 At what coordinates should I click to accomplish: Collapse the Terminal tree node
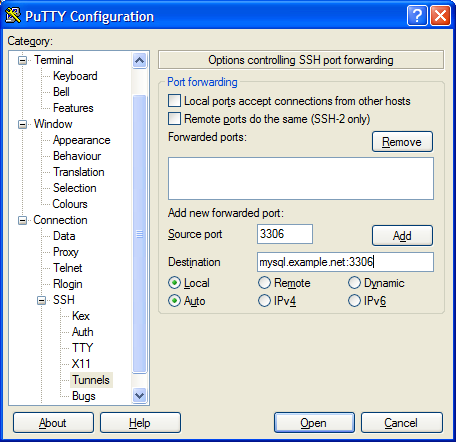point(22,60)
